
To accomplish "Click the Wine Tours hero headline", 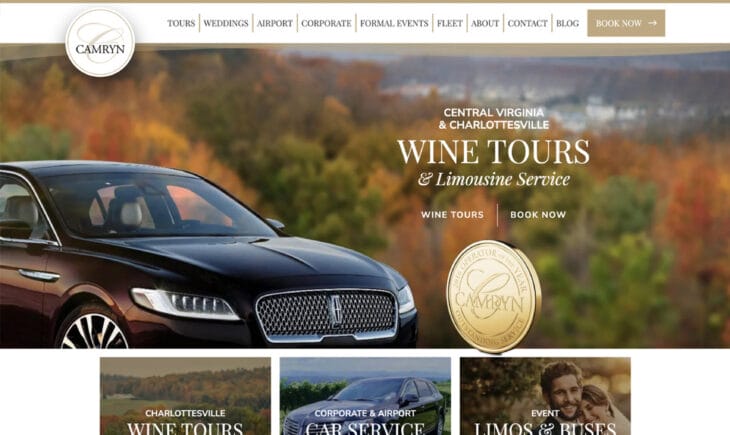I will (493, 152).
